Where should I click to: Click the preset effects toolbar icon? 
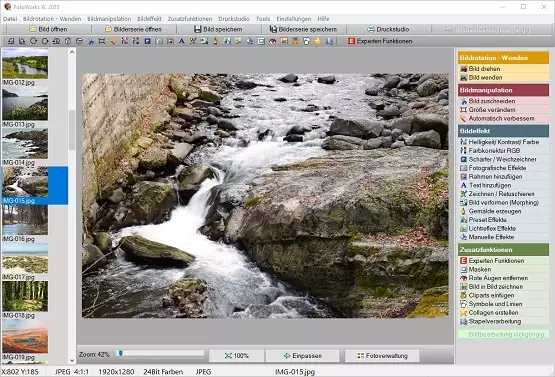point(227,41)
